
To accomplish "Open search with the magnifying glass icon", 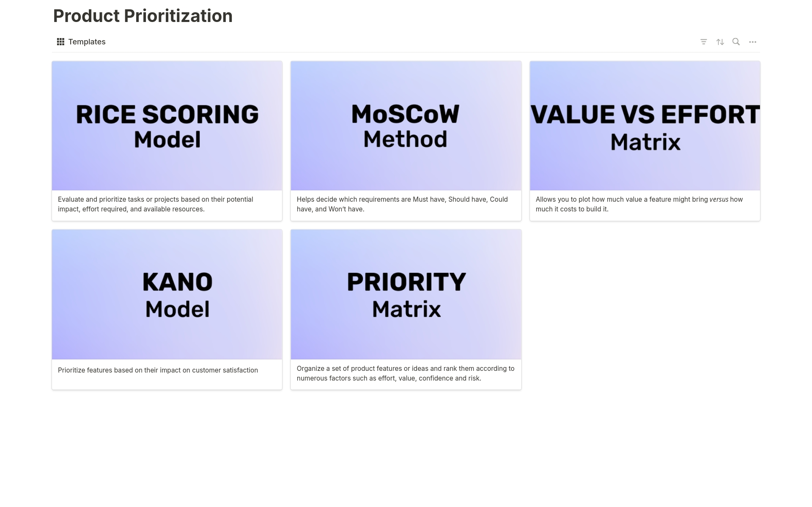I will coord(736,41).
